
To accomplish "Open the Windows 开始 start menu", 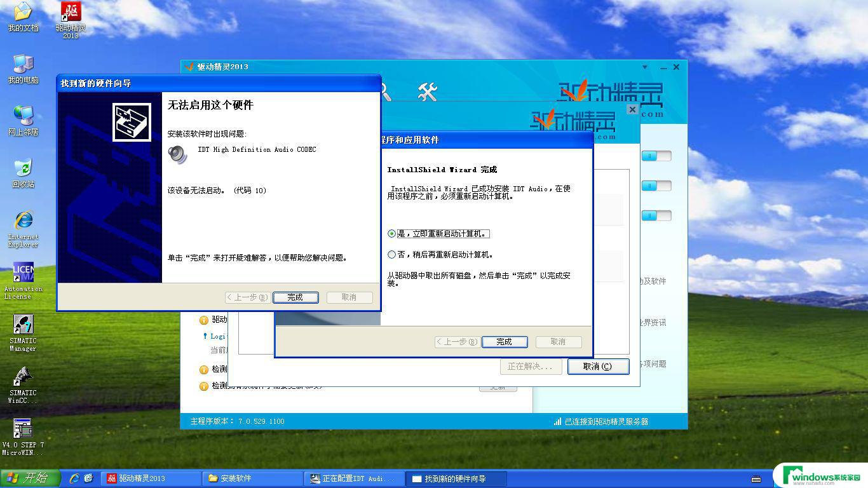I will 31,478.
